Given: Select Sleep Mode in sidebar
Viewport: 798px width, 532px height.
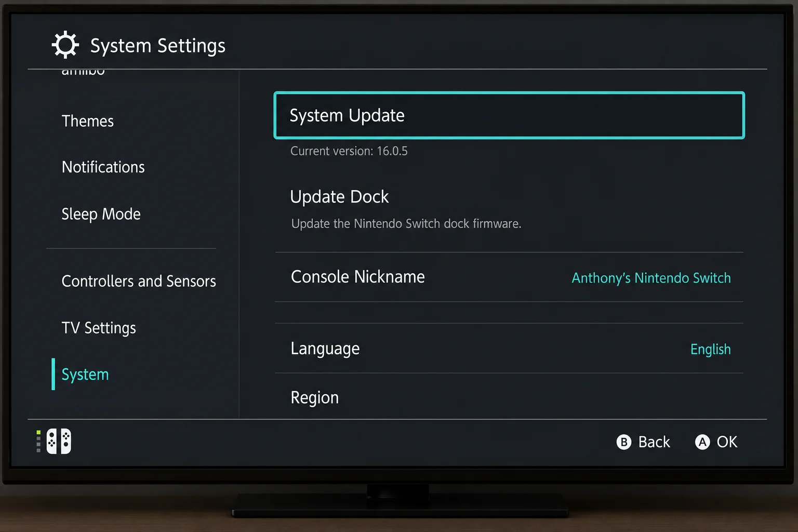Looking at the screenshot, I should click(101, 214).
